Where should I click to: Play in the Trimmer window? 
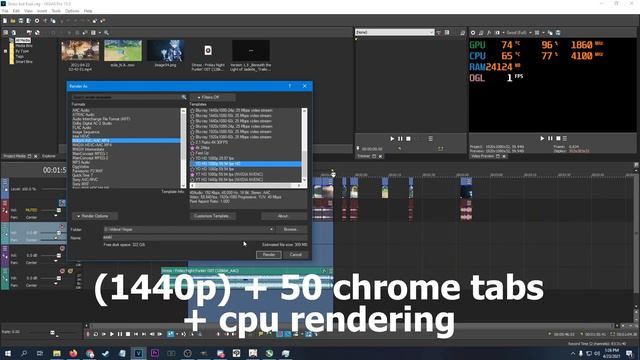click(392, 139)
